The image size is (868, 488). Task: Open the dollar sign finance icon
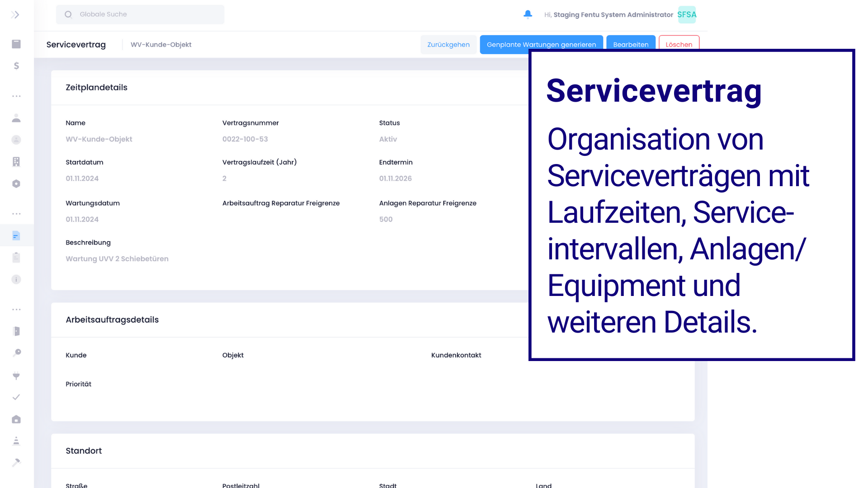(x=16, y=66)
